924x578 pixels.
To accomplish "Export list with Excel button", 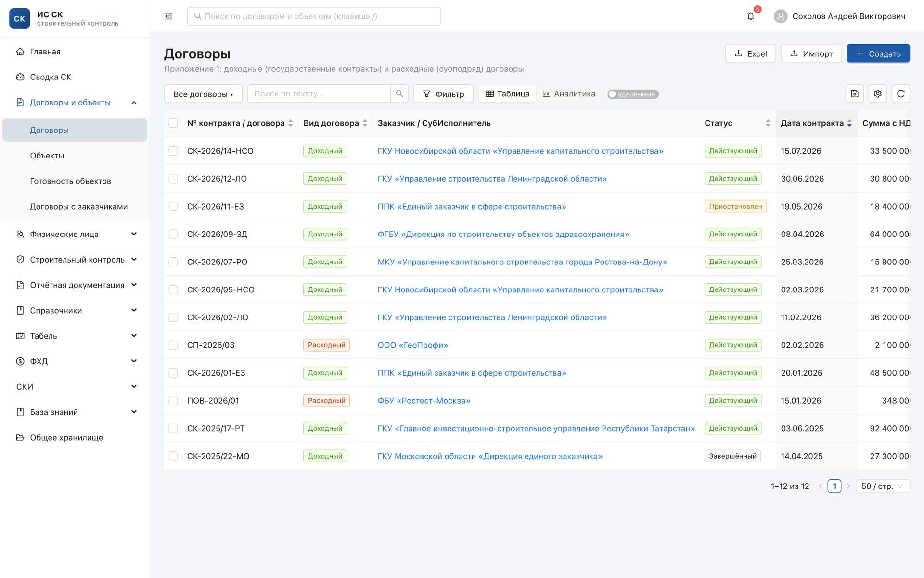I will (750, 53).
